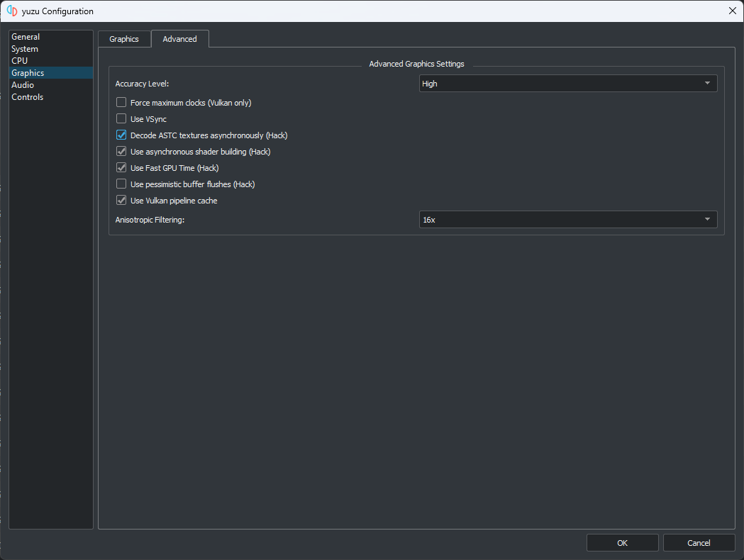Open Audio settings in sidebar
Viewport: 744px width, 560px height.
click(x=51, y=85)
